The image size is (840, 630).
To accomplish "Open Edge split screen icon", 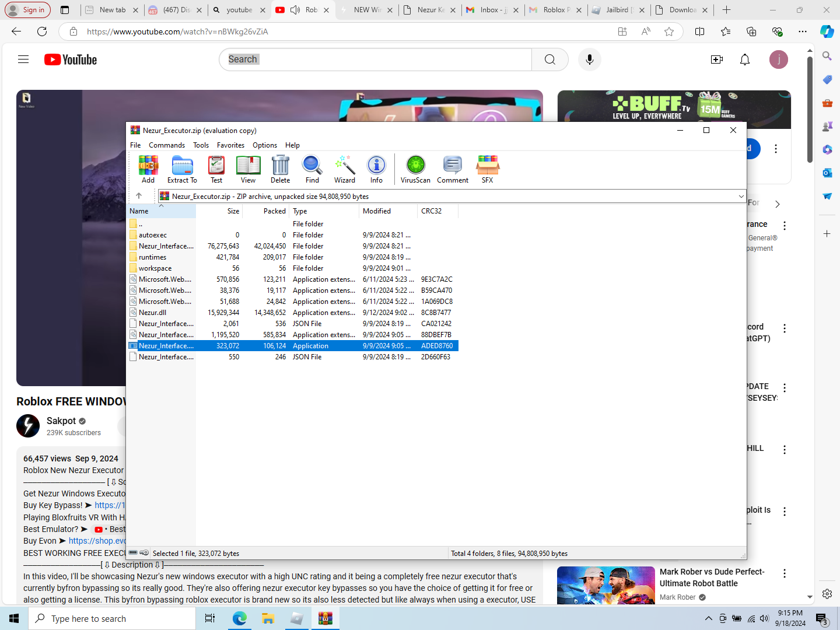I will click(700, 32).
